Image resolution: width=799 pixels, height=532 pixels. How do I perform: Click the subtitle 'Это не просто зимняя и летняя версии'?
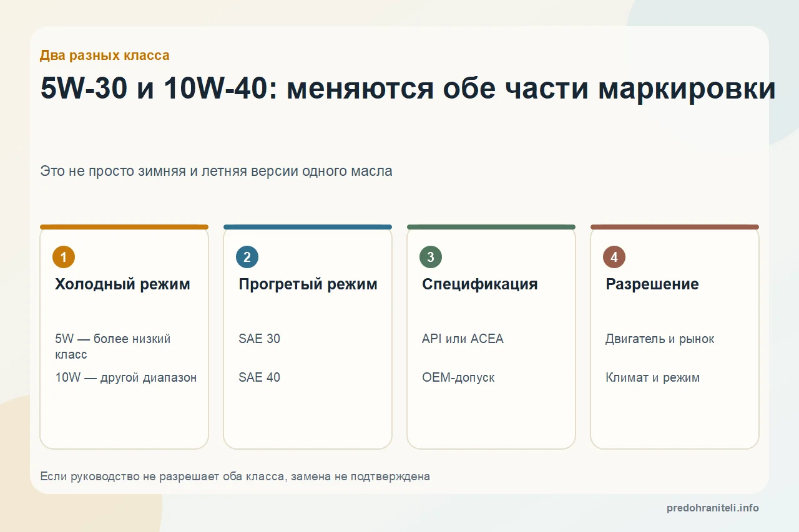(x=216, y=171)
